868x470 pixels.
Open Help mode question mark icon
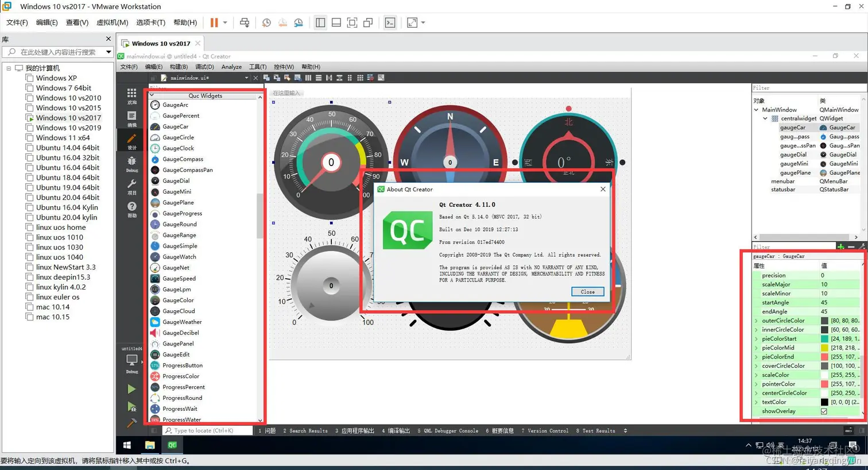point(131,209)
